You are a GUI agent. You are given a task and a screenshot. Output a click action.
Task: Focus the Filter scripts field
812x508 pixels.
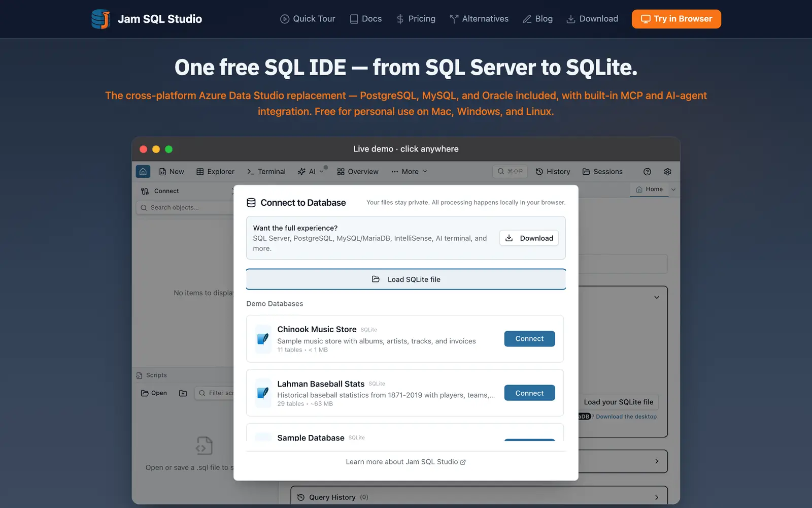215,393
